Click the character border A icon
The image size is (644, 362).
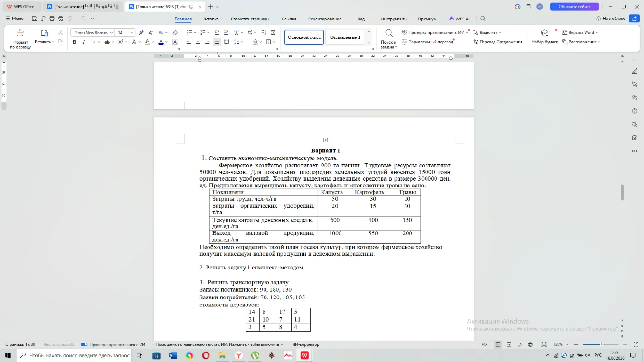click(x=175, y=42)
